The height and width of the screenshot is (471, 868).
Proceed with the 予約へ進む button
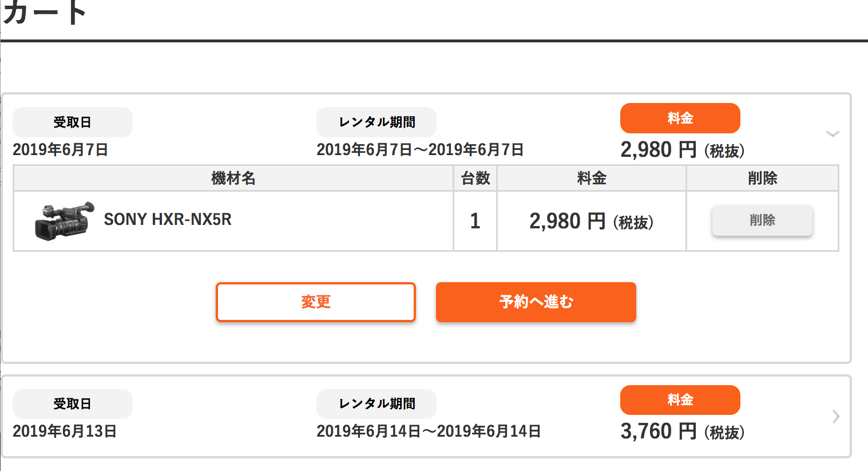click(x=536, y=302)
